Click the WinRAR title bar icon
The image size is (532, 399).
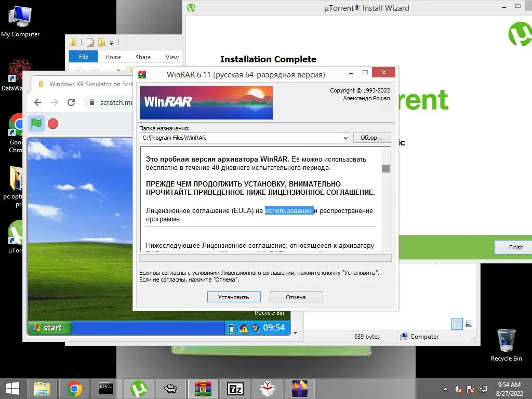pos(142,74)
